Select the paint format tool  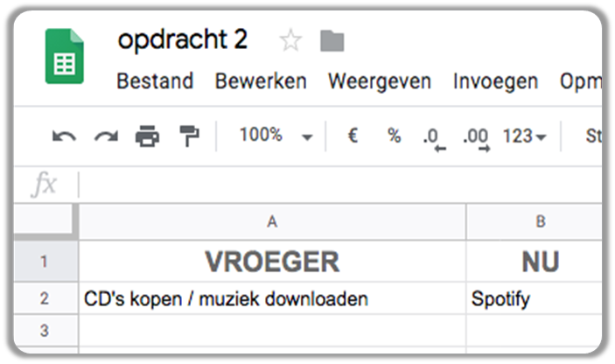tap(189, 136)
